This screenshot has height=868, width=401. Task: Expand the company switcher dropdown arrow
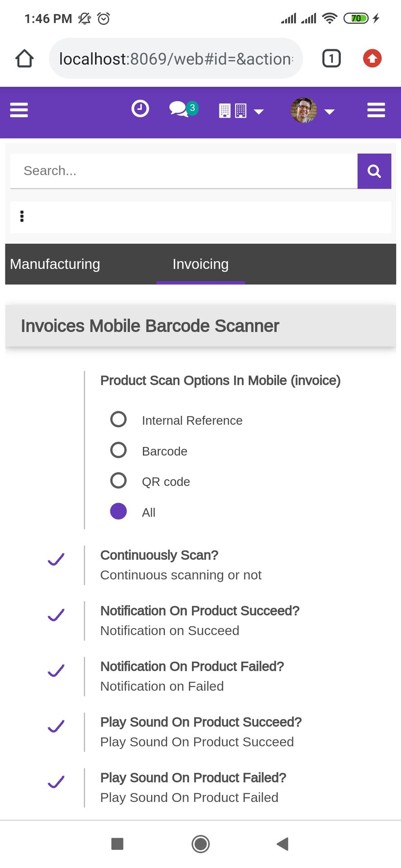coord(259,112)
